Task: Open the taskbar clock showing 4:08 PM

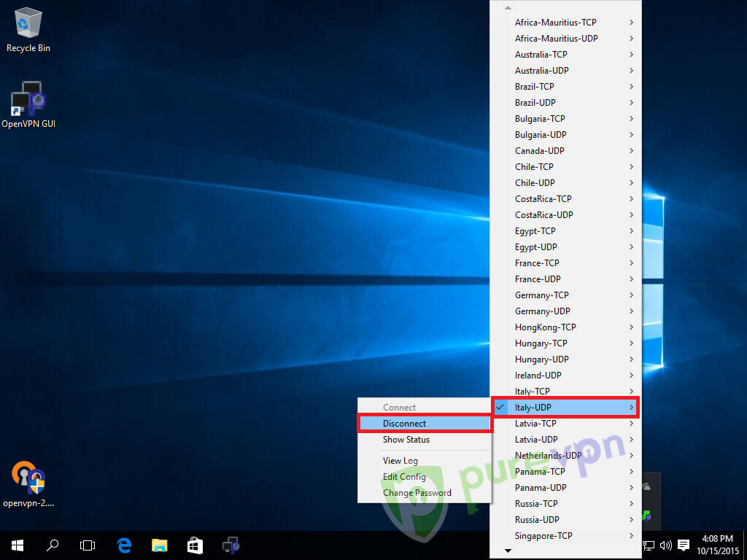Action: coord(718,545)
